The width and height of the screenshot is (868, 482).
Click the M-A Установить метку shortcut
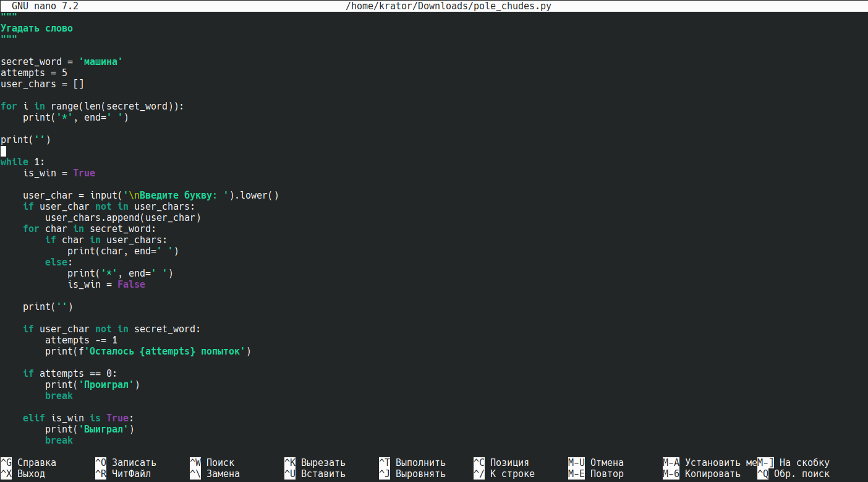(710, 463)
